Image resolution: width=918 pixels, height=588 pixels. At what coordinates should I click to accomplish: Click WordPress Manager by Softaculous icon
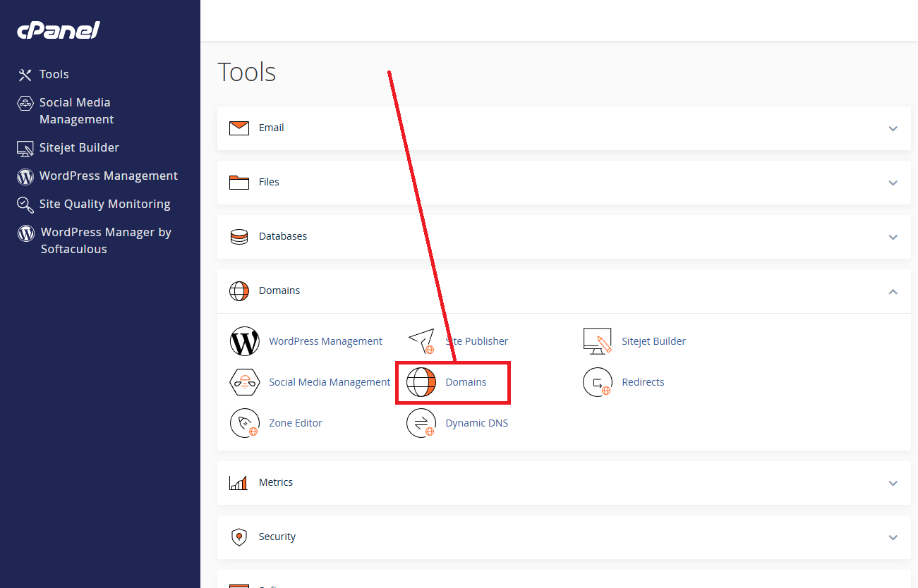26,233
